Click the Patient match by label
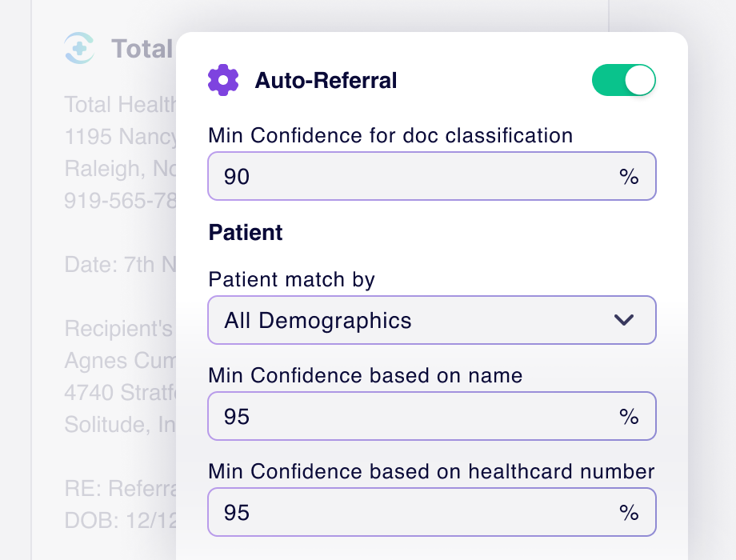 pyautogui.click(x=291, y=280)
